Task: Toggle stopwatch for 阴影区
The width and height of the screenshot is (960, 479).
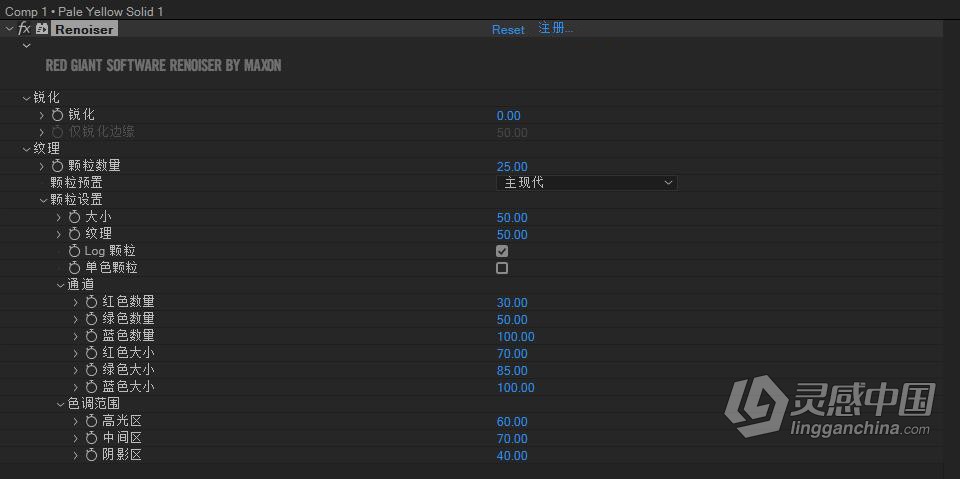Action: [x=92, y=455]
